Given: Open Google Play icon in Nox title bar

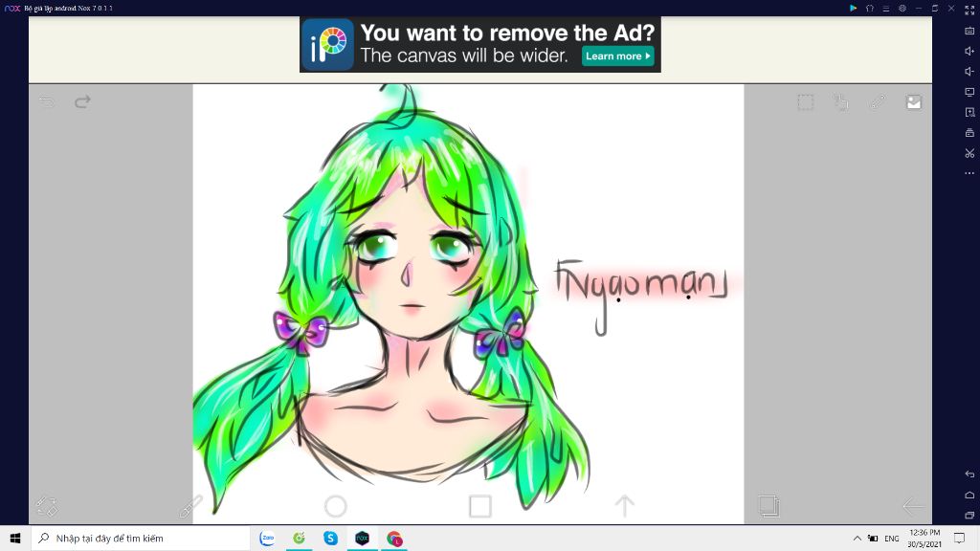Looking at the screenshot, I should (x=853, y=8).
